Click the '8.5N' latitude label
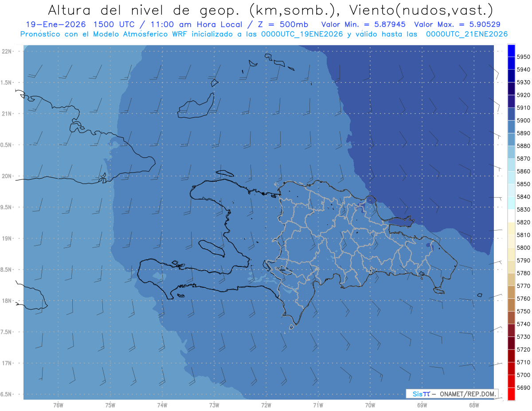 (x=6, y=270)
